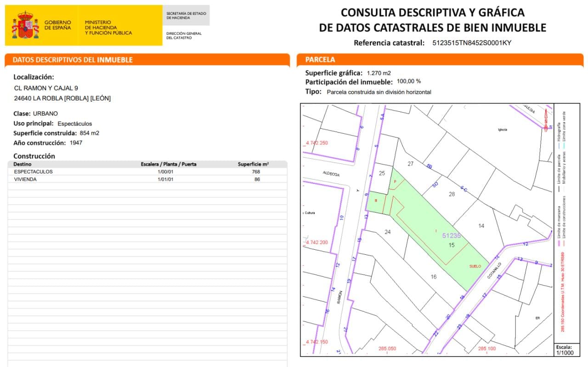This screenshot has height=367, width=588.
Task: Select 'Parcela construida sin división horizontal' text
Action: 379,92
